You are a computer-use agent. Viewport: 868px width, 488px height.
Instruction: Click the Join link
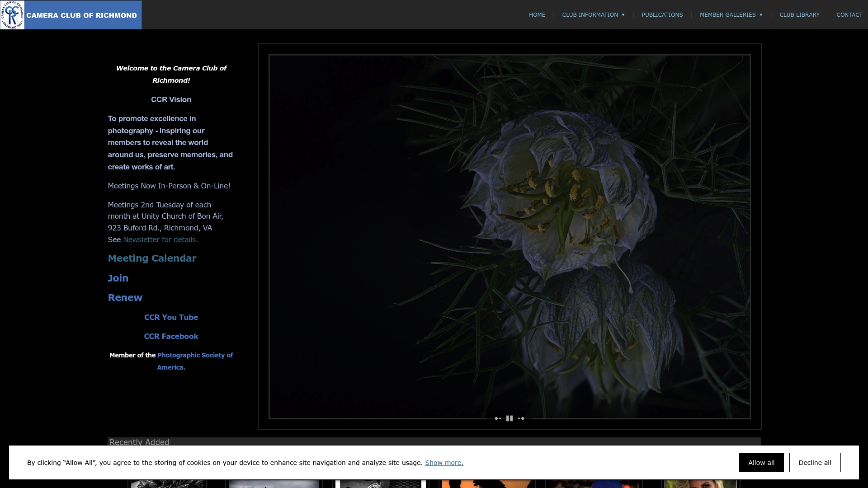[118, 278]
